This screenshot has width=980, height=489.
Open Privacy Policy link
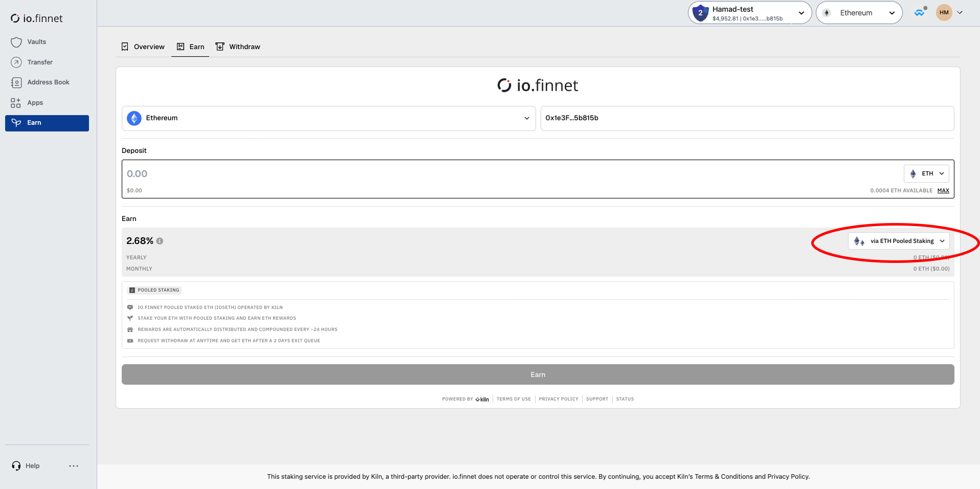(x=558, y=399)
